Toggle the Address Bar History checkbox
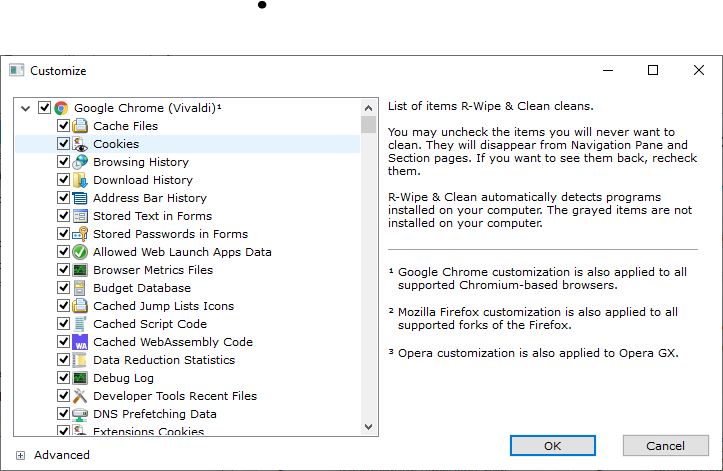Viewport: 723px width, 471px height. pyautogui.click(x=63, y=198)
